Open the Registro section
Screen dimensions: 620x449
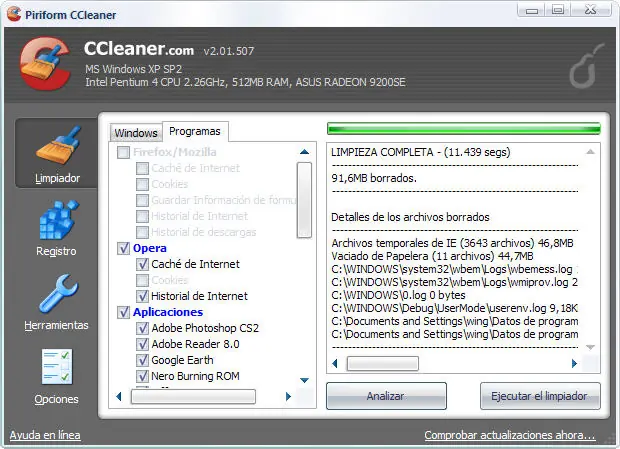[57, 228]
